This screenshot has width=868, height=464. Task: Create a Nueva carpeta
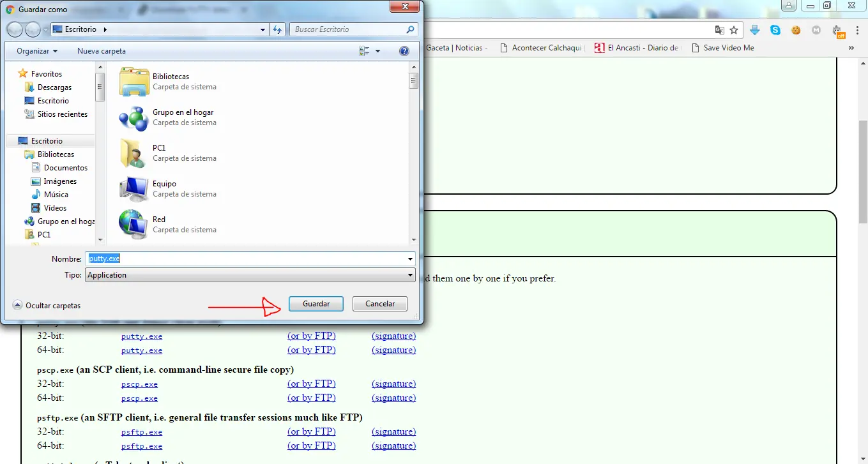[x=102, y=51]
